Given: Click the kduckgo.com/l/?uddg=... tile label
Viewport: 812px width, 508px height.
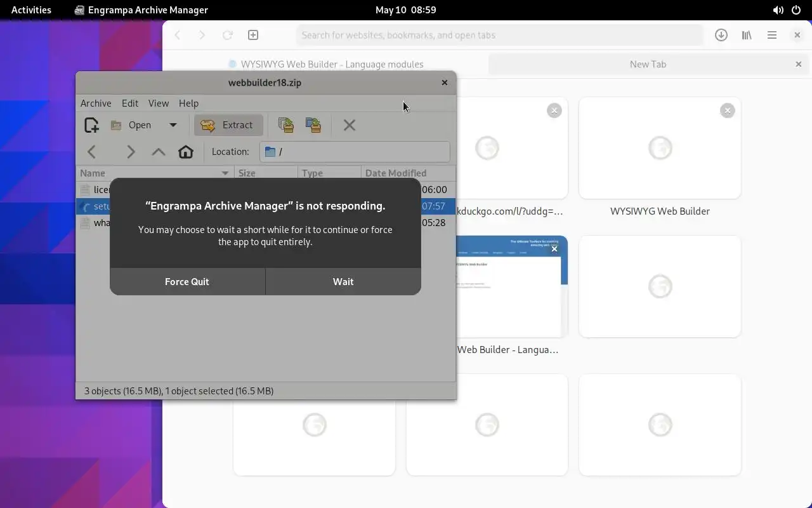Looking at the screenshot, I should pyautogui.click(x=510, y=211).
